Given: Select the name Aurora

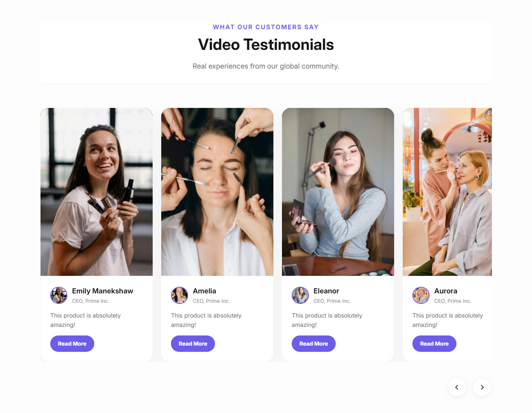Looking at the screenshot, I should click(x=446, y=291).
